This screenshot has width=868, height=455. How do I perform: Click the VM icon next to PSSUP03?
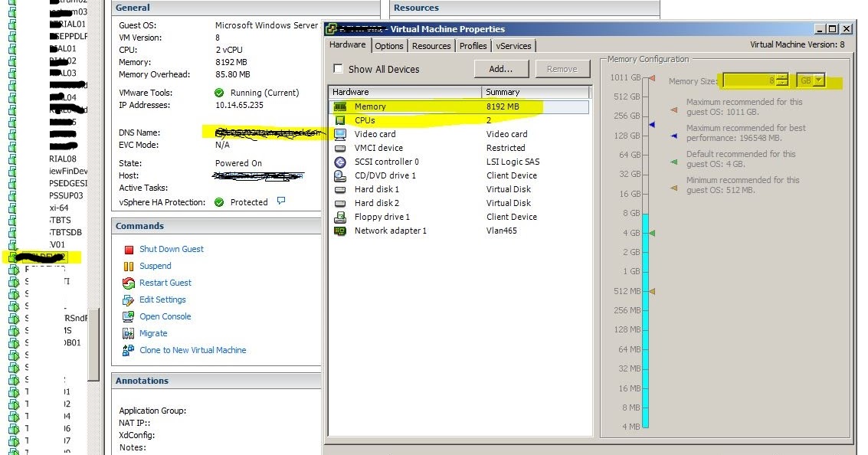12,195
